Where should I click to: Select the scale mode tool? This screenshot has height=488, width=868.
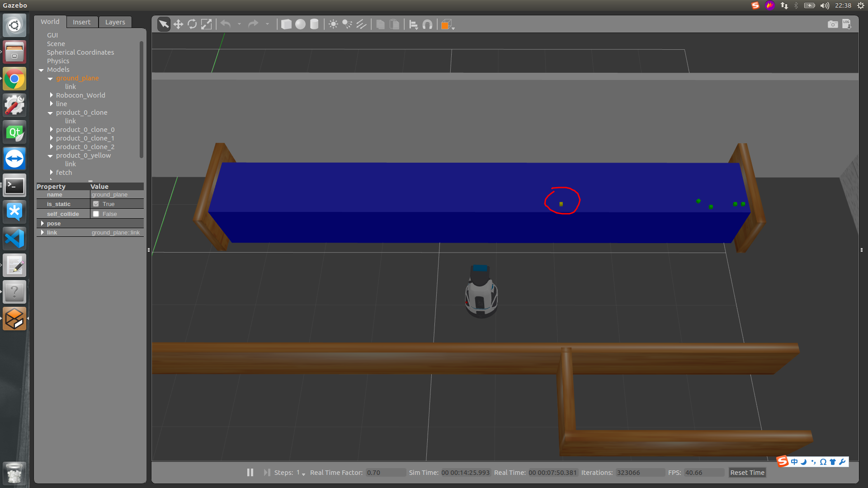[206, 24]
